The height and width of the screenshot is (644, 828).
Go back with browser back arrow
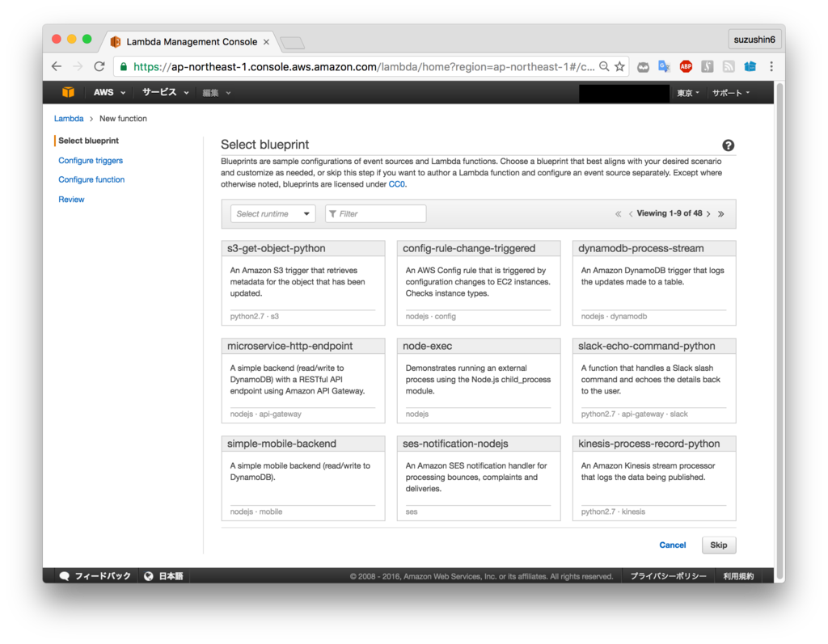[x=57, y=66]
